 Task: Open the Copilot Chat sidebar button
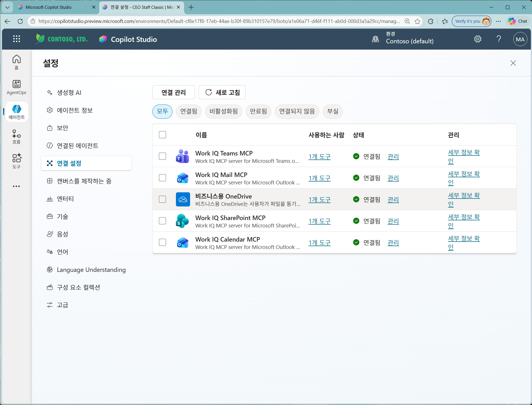(x=518, y=21)
